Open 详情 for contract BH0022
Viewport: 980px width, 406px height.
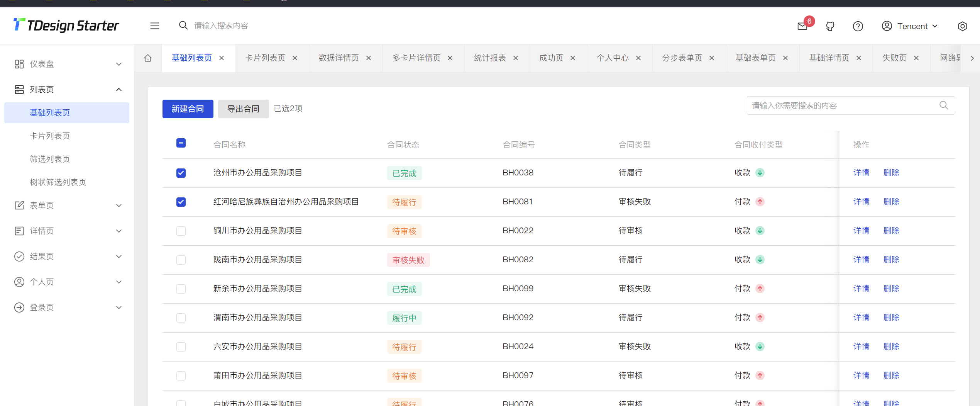tap(861, 230)
